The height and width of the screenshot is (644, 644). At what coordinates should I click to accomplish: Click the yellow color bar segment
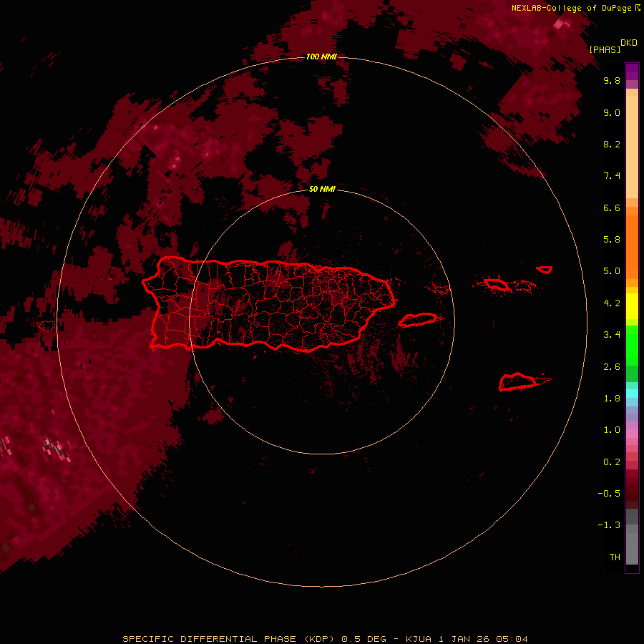click(x=632, y=306)
